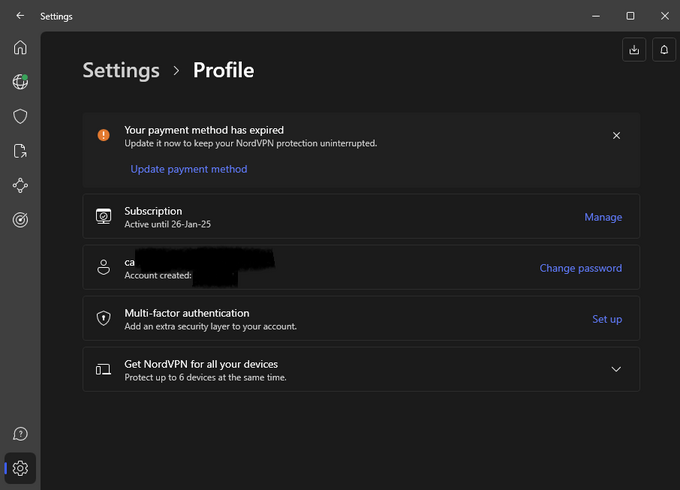Image resolution: width=680 pixels, height=490 pixels.
Task: Click the Update payment method link
Action: [x=189, y=169]
